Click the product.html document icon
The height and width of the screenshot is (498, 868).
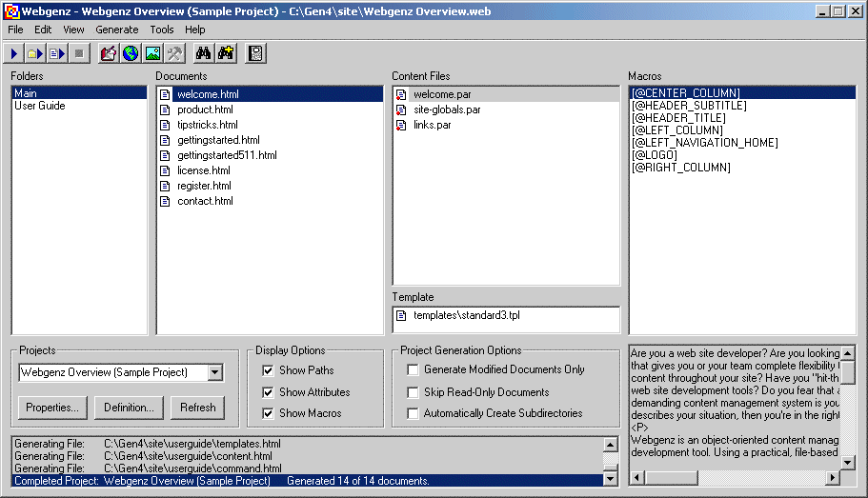tap(165, 110)
